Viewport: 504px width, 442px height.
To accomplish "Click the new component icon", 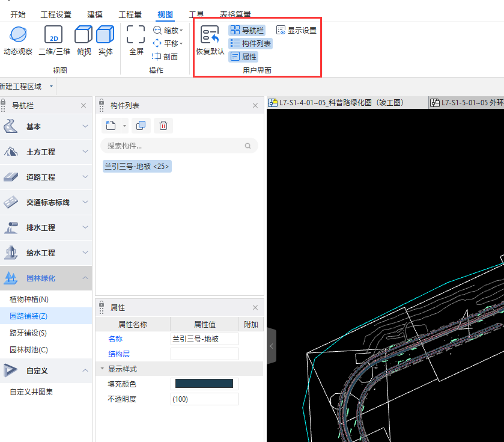I will click(x=111, y=126).
